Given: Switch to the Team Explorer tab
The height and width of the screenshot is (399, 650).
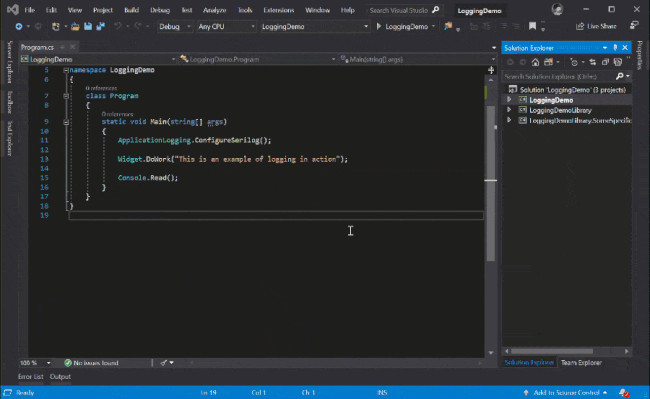Looking at the screenshot, I should (581, 363).
